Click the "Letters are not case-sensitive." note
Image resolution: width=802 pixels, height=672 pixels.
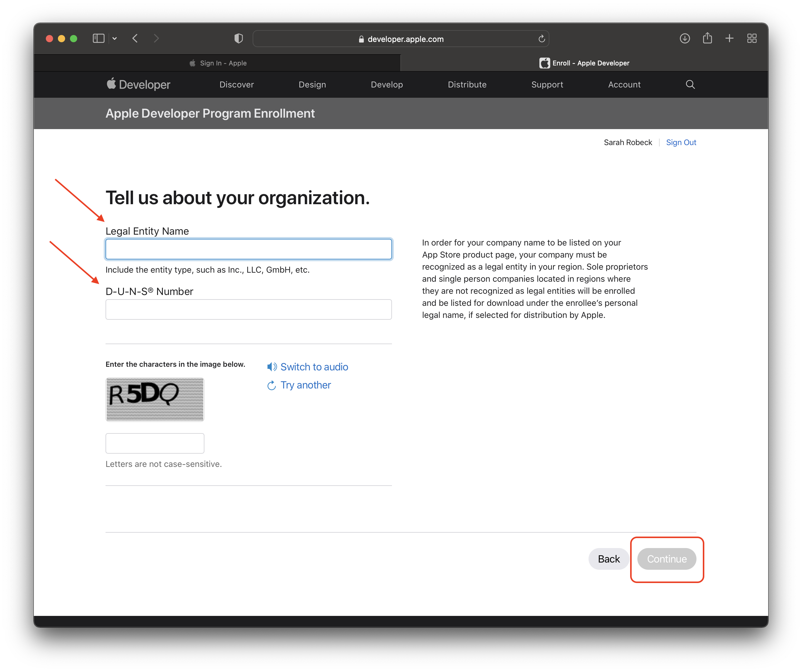tap(163, 464)
